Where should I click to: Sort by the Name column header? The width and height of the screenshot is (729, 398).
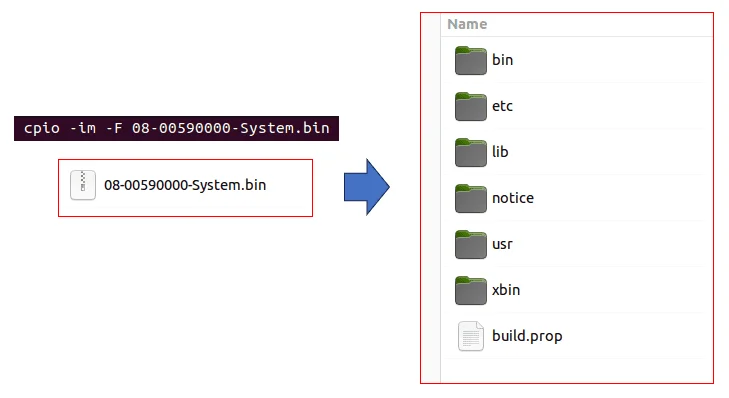pyautogui.click(x=467, y=24)
